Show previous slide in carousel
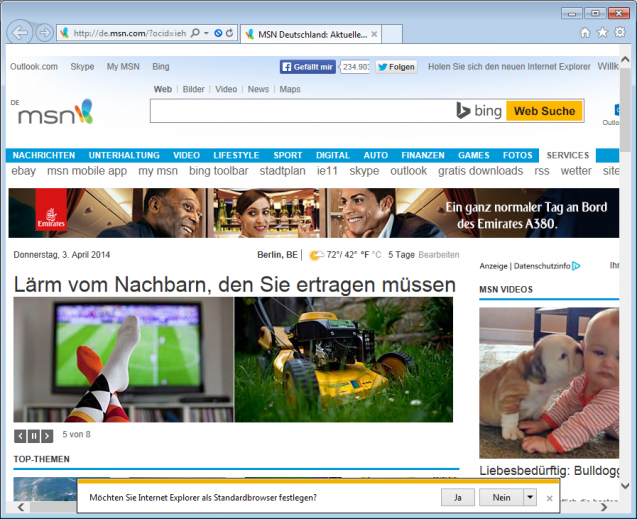 pyautogui.click(x=20, y=436)
